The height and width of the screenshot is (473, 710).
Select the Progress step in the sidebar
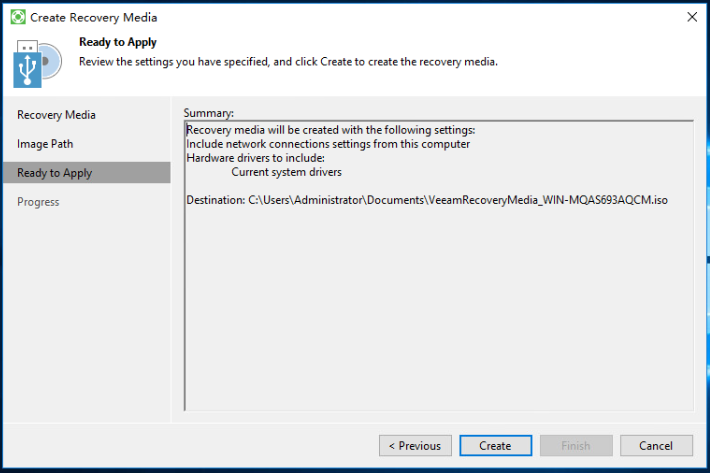point(38,202)
